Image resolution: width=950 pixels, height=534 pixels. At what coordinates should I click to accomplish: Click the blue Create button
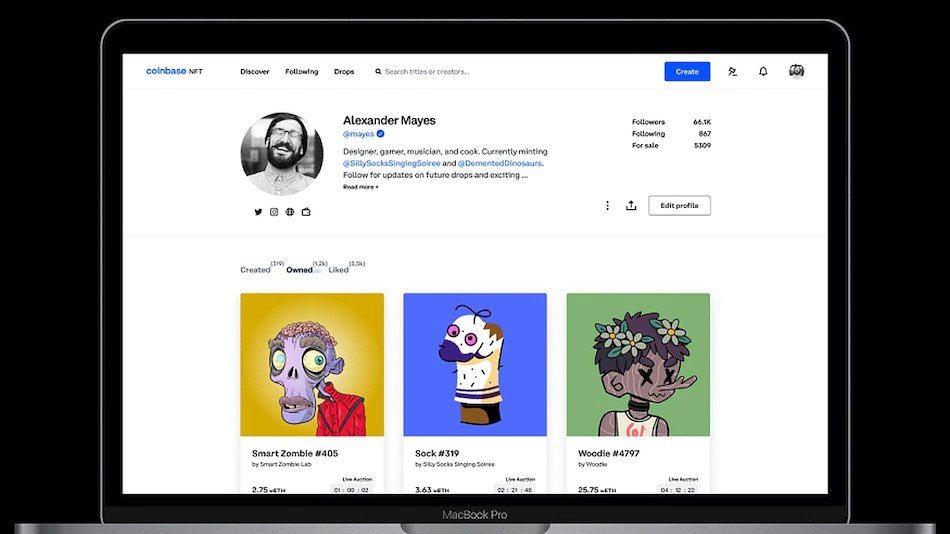pyautogui.click(x=687, y=72)
